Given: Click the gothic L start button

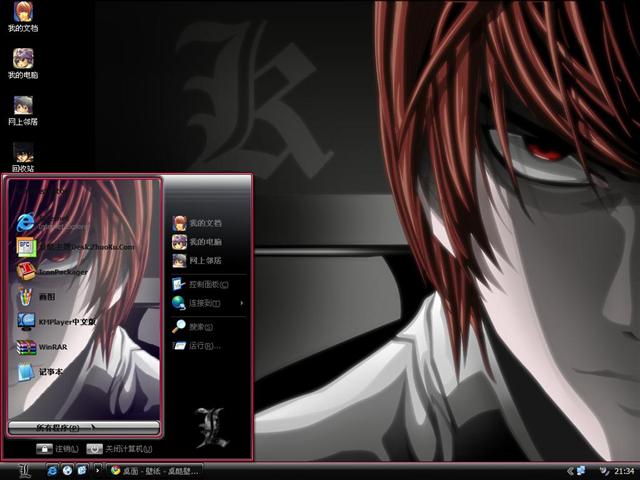Looking at the screenshot, I should 24,471.
